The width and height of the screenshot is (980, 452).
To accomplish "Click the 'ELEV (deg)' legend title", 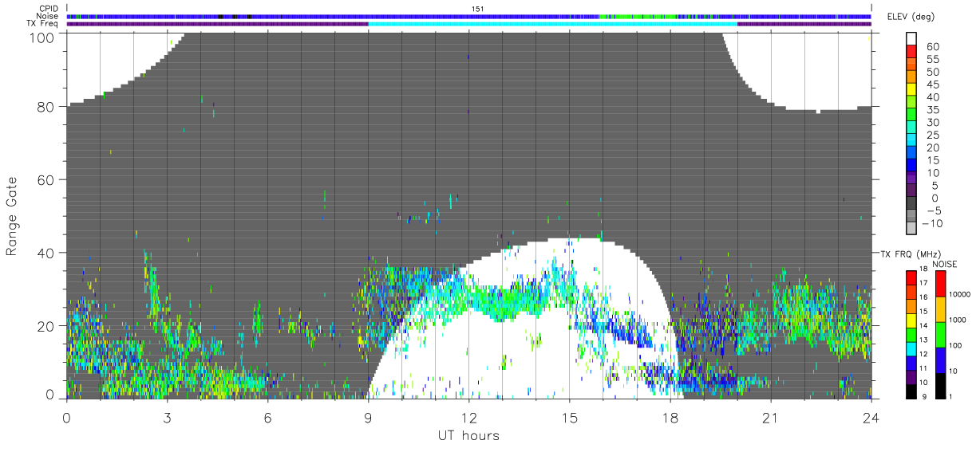I will (911, 16).
